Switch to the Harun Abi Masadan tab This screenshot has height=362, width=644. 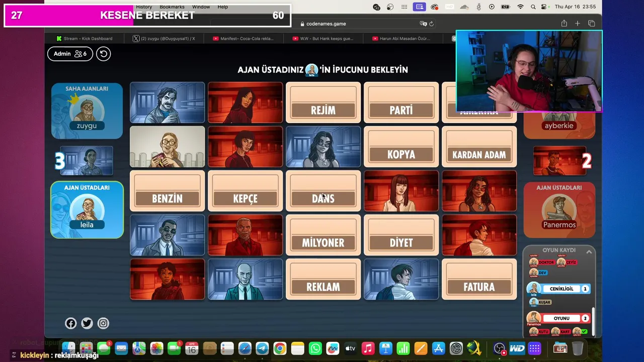(x=403, y=38)
